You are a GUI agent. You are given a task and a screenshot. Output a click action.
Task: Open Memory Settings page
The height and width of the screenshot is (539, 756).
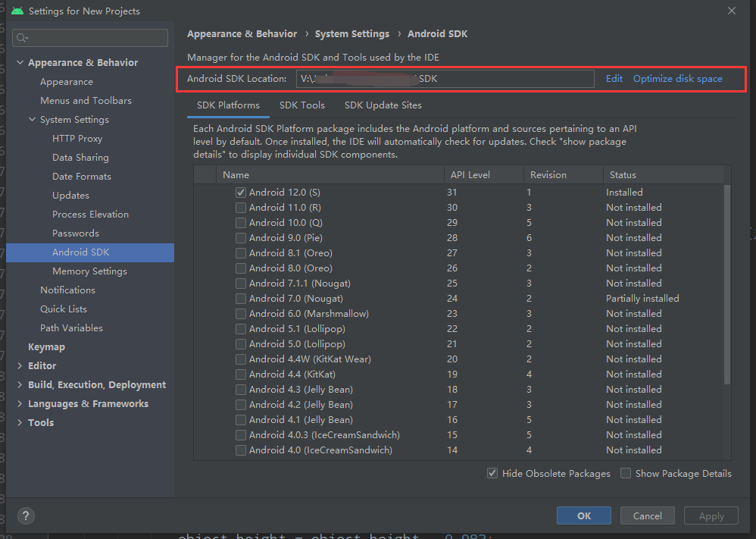pos(89,271)
